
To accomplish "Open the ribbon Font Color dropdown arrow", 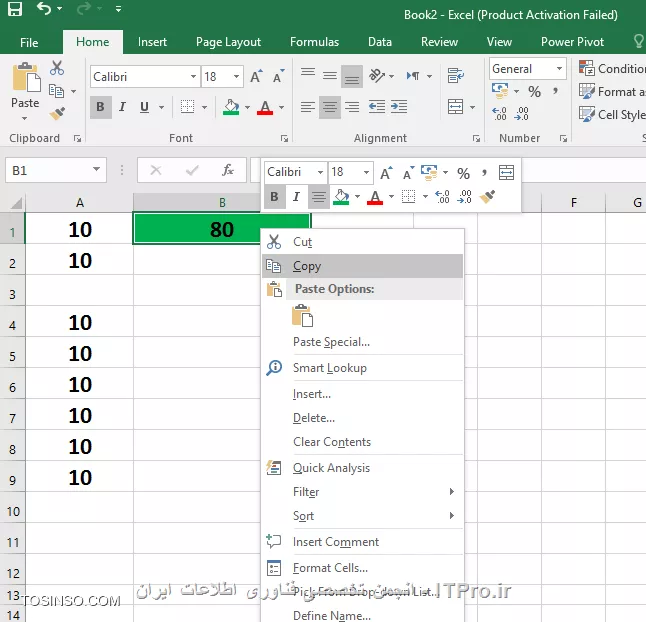I will click(282, 107).
